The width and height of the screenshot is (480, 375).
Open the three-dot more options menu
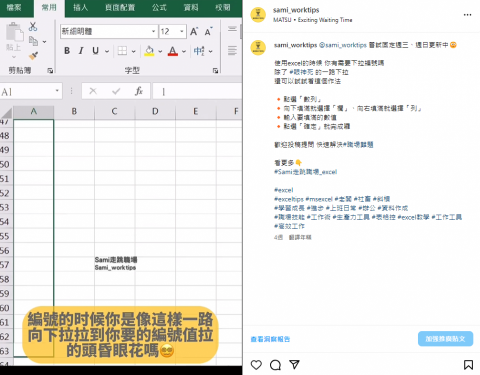click(x=467, y=15)
